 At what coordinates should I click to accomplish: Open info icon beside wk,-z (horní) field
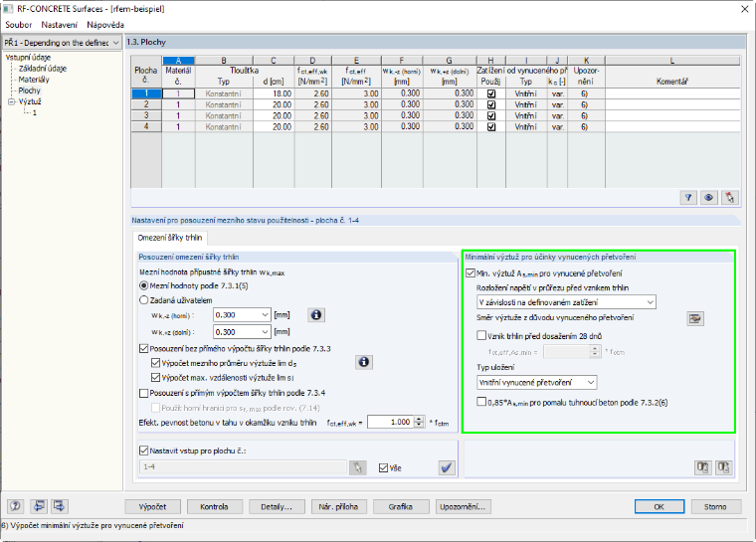(316, 315)
